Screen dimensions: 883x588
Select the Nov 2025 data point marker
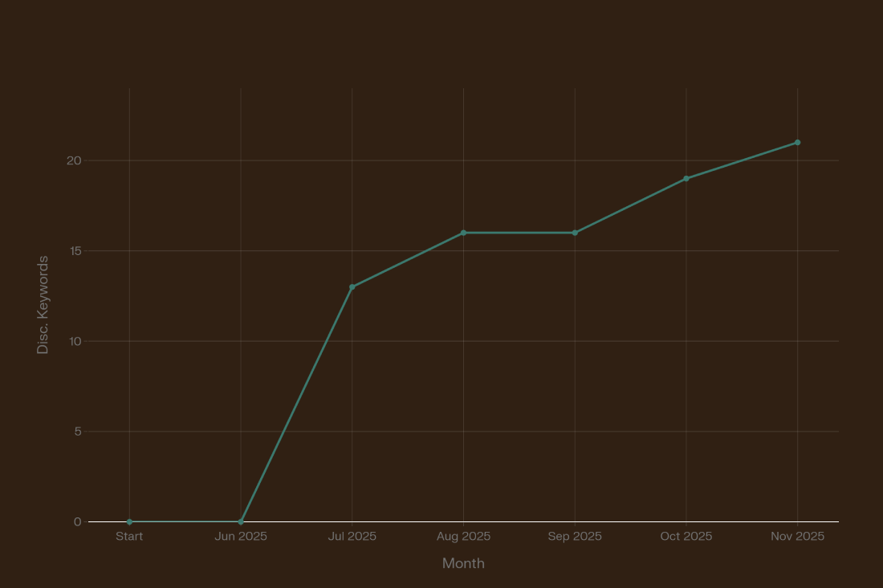point(797,143)
